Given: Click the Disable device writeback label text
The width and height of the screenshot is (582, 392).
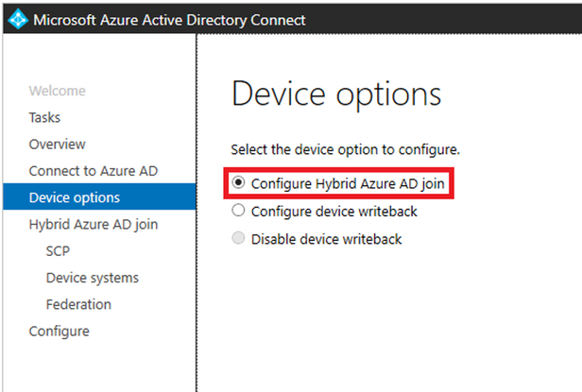Looking at the screenshot, I should point(326,239).
